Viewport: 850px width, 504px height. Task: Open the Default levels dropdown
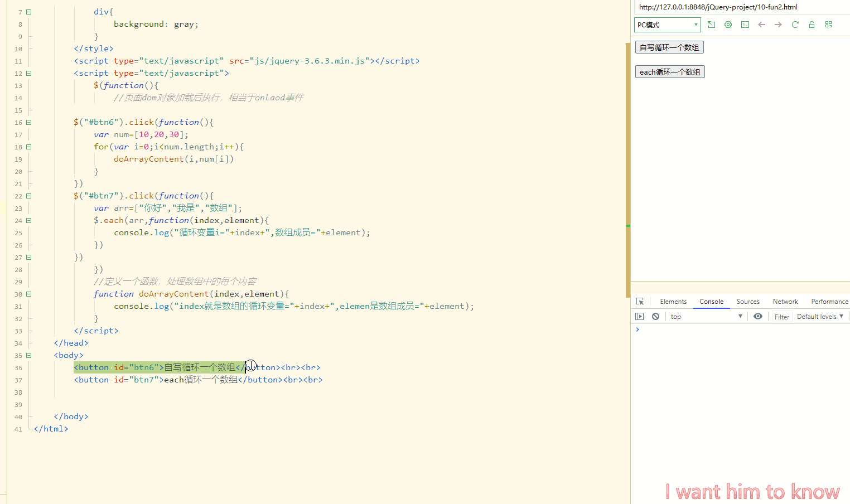(820, 316)
